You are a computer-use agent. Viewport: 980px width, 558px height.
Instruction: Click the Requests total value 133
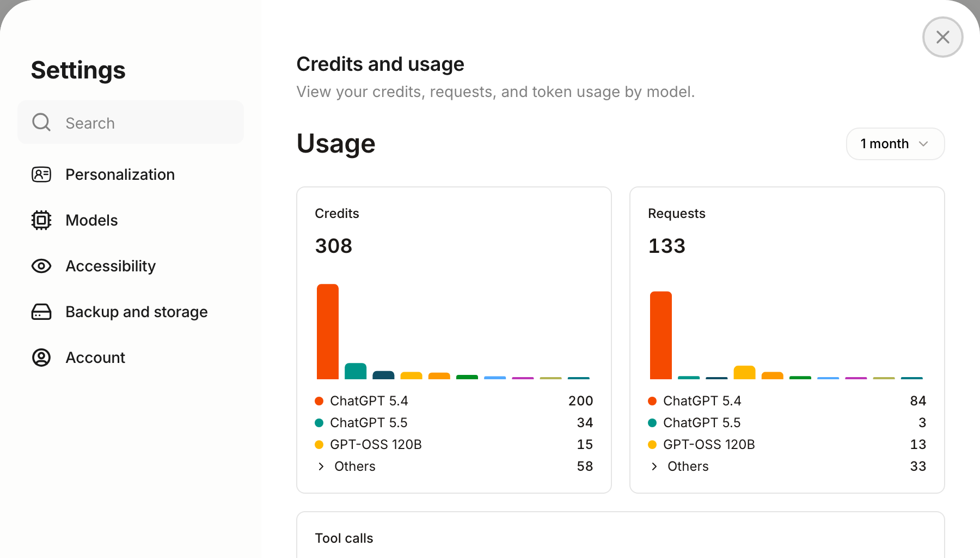pyautogui.click(x=667, y=246)
